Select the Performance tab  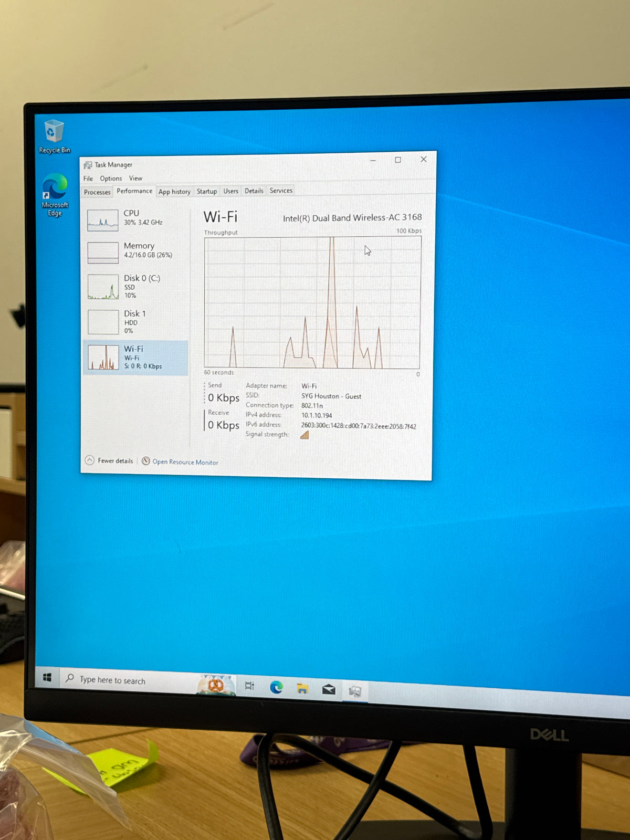point(134,191)
